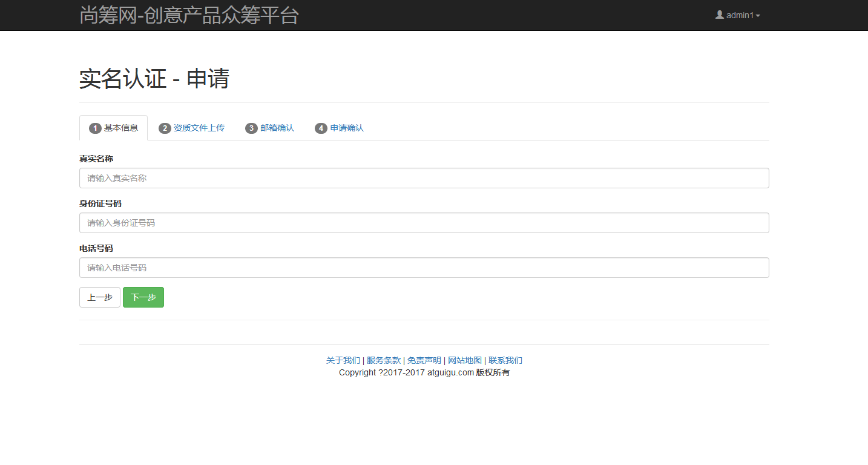868x465 pixels.
Task: Open the 联系我们 link
Action: pos(506,360)
